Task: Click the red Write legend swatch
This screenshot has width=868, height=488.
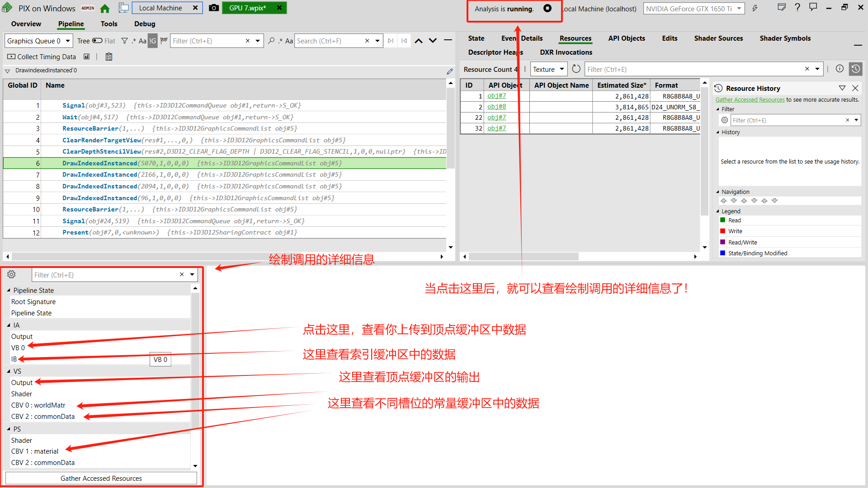Action: click(722, 231)
